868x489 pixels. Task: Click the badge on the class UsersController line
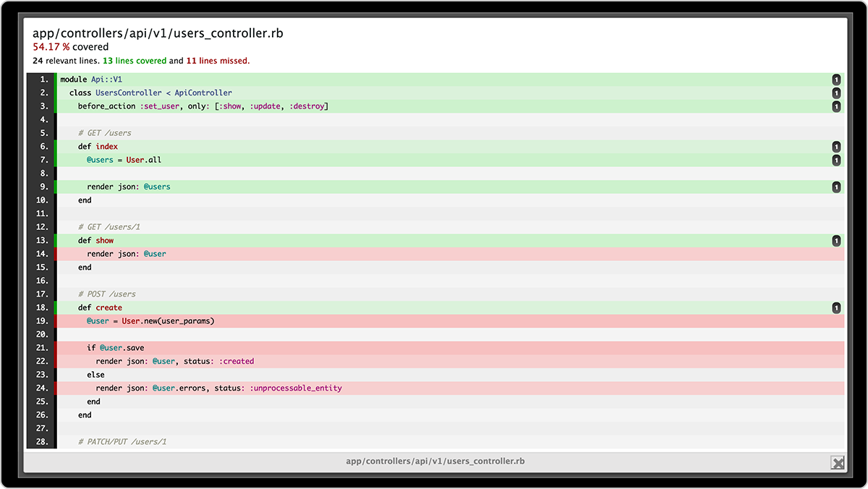(836, 93)
